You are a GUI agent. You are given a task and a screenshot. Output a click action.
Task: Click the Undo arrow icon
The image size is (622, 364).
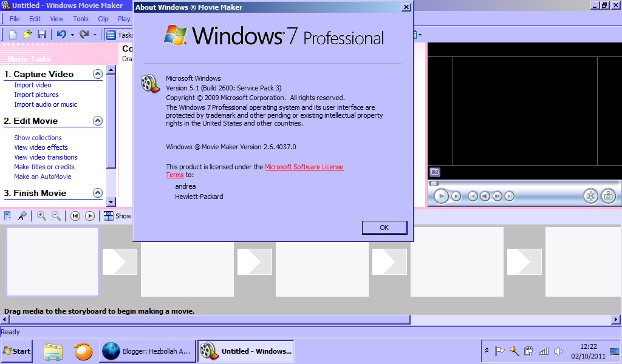click(61, 35)
